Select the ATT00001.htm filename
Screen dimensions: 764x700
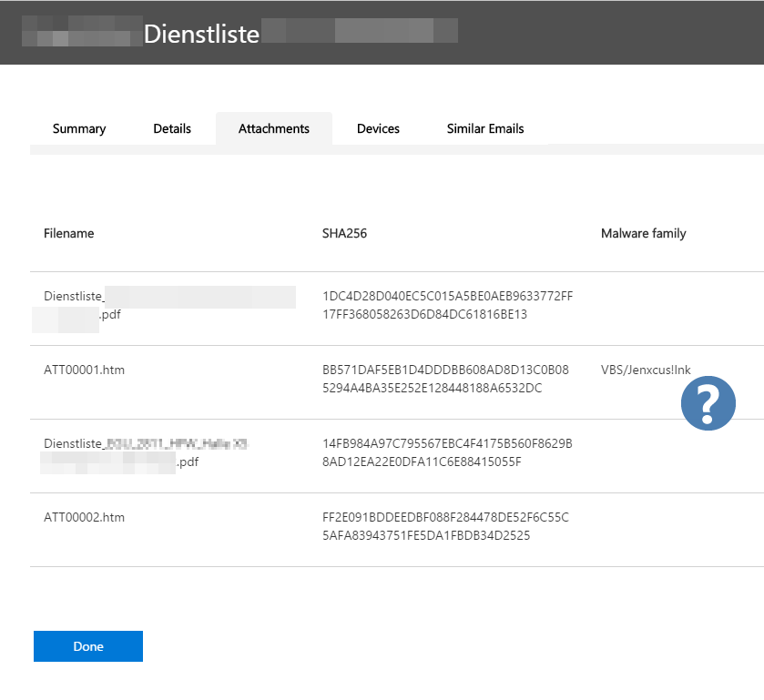click(85, 370)
